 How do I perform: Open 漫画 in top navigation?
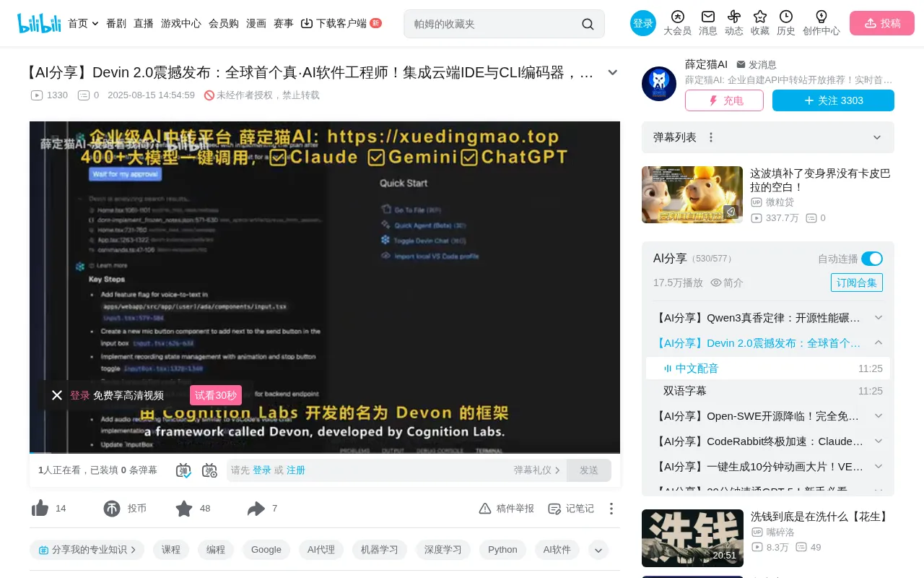(x=256, y=23)
